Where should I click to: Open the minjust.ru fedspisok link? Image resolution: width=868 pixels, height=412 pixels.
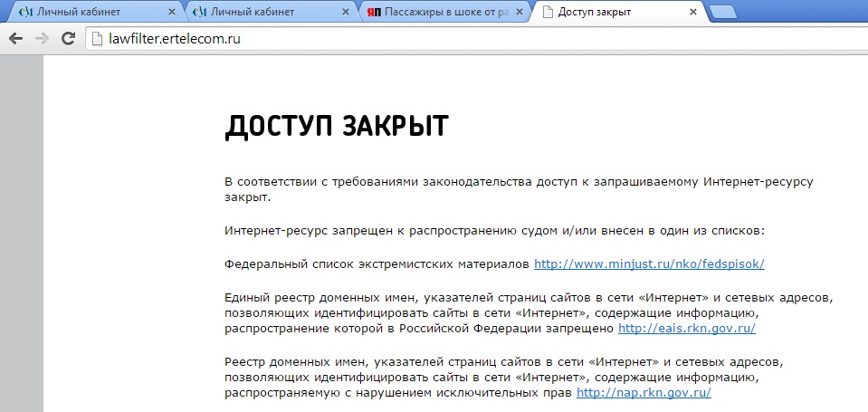click(x=649, y=264)
